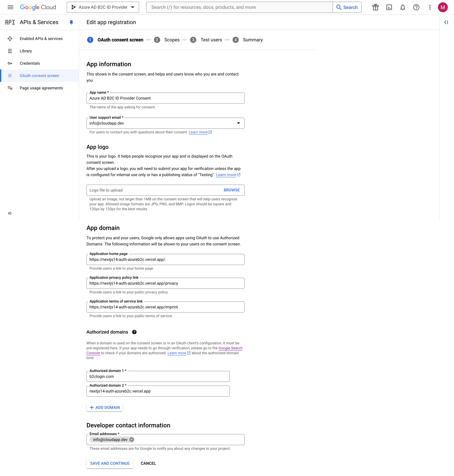454x476 pixels.
Task: Click Browse to upload logo file
Action: 231,190
